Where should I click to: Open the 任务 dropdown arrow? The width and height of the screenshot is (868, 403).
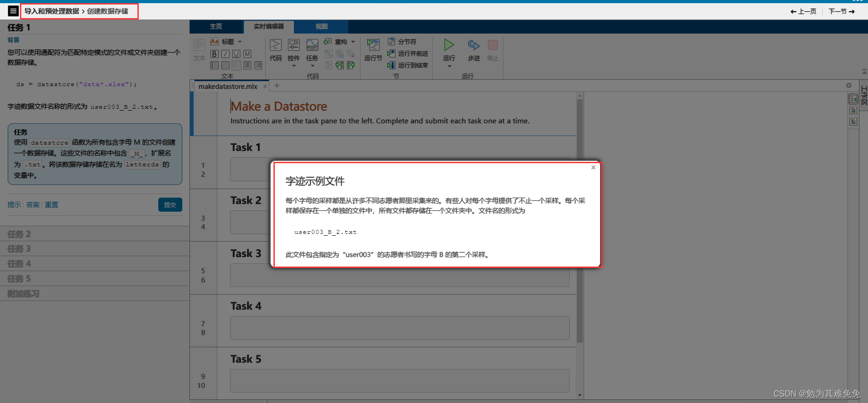(x=312, y=66)
